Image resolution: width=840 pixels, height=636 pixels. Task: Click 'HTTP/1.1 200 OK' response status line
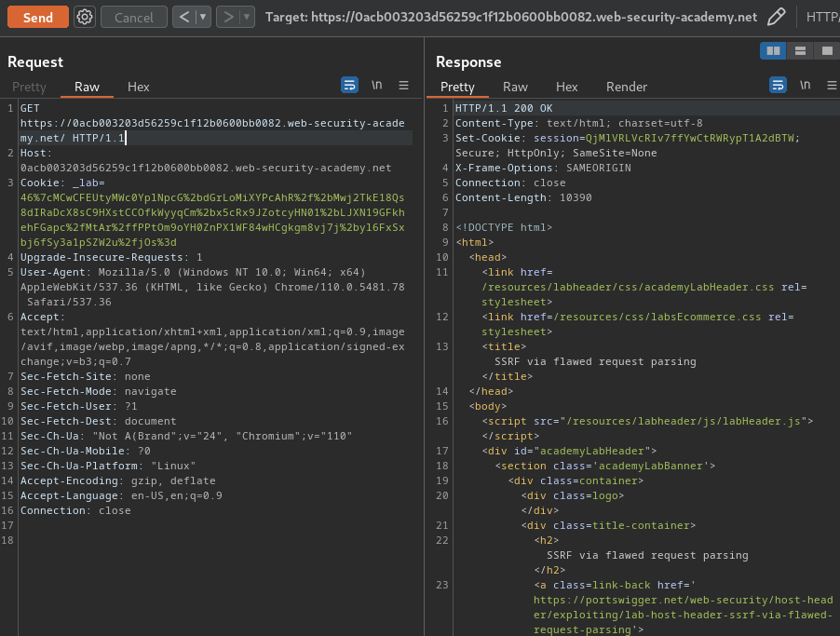point(504,108)
